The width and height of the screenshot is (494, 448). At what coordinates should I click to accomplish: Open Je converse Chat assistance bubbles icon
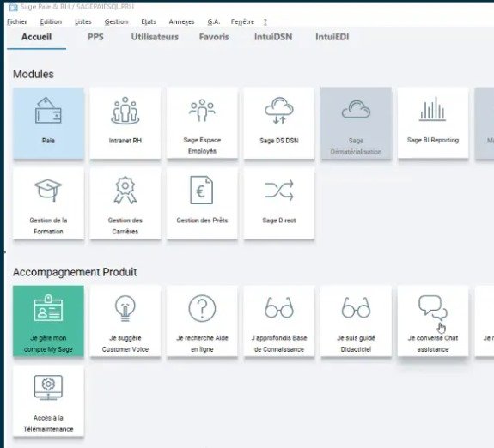point(432,307)
